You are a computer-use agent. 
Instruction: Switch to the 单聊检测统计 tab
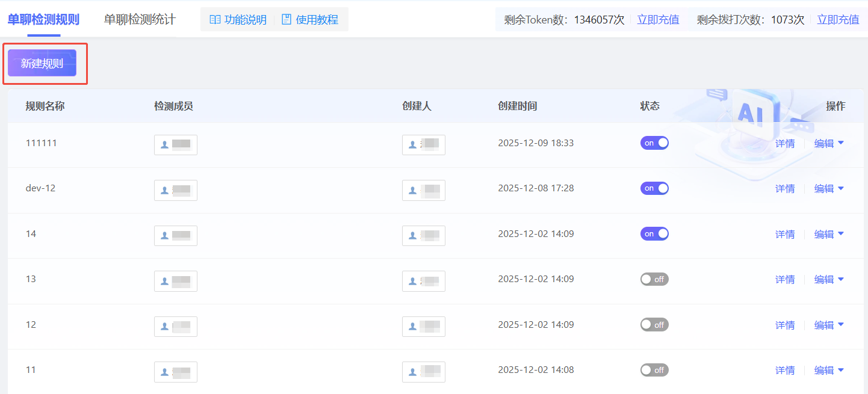tap(140, 19)
